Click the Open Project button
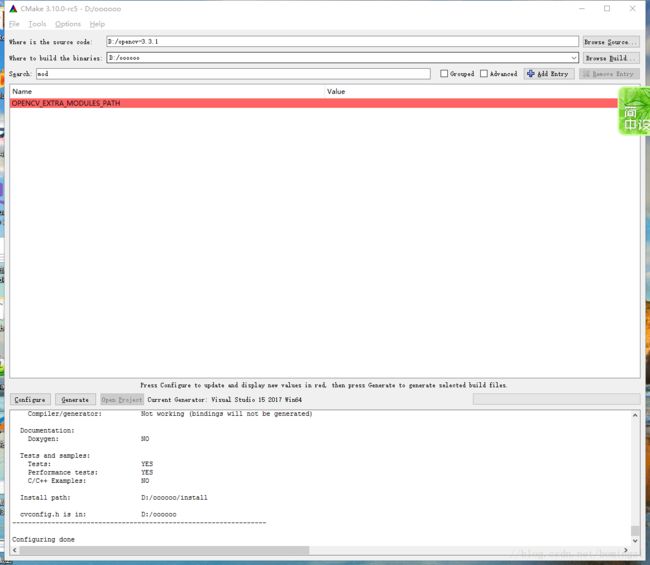This screenshot has width=650, height=565. 122,400
